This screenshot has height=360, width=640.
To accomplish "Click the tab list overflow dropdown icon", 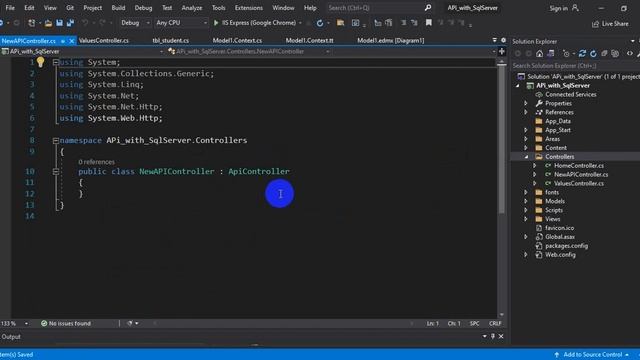I will tap(494, 40).
